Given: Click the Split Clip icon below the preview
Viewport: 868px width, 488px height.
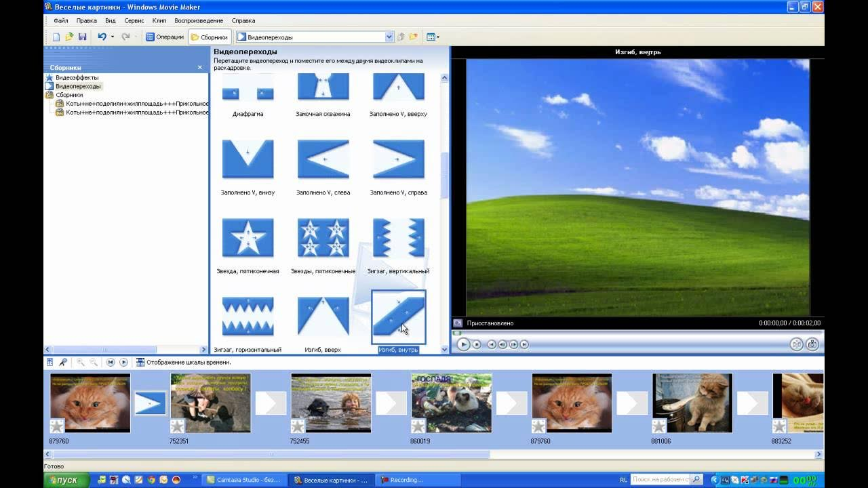Looking at the screenshot, I should pos(797,344).
